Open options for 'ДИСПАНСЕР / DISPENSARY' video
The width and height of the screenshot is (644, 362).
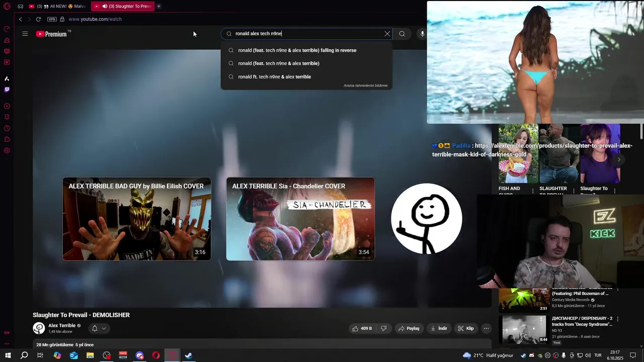pos(618,319)
